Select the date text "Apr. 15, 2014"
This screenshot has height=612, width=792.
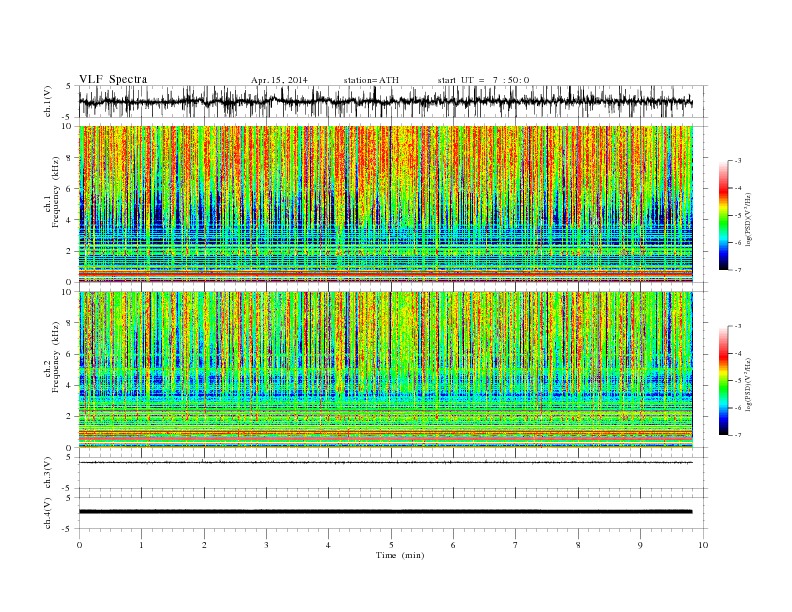click(279, 80)
